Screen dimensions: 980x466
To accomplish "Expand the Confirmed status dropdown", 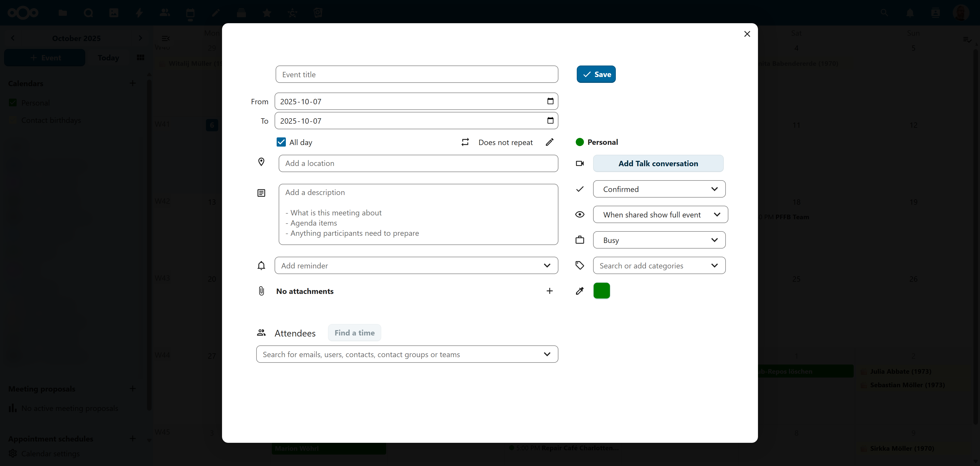I will (x=659, y=189).
